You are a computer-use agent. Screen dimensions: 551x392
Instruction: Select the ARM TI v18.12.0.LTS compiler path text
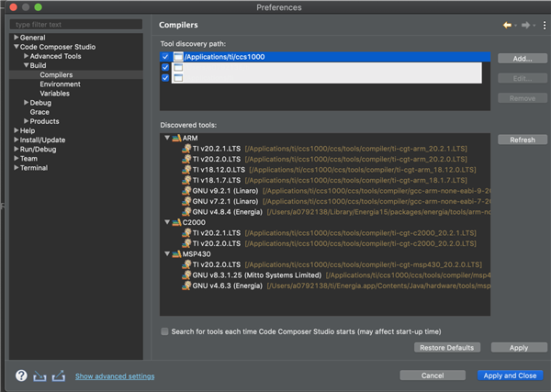(363, 170)
